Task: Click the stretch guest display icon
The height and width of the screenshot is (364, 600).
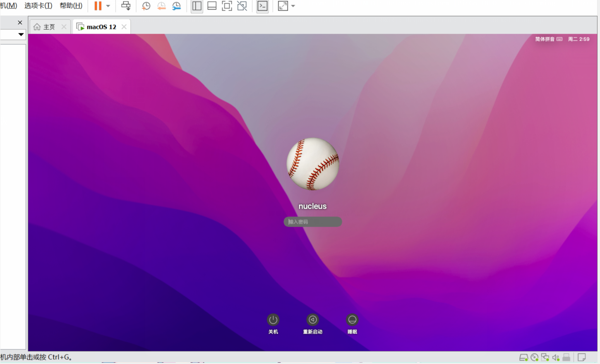Action: [x=283, y=6]
